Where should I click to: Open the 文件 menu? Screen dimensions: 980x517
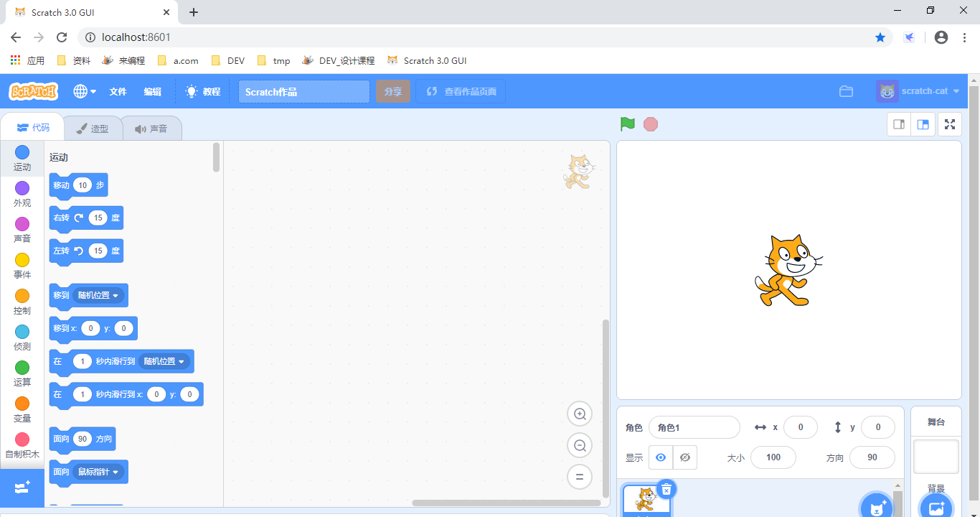118,91
